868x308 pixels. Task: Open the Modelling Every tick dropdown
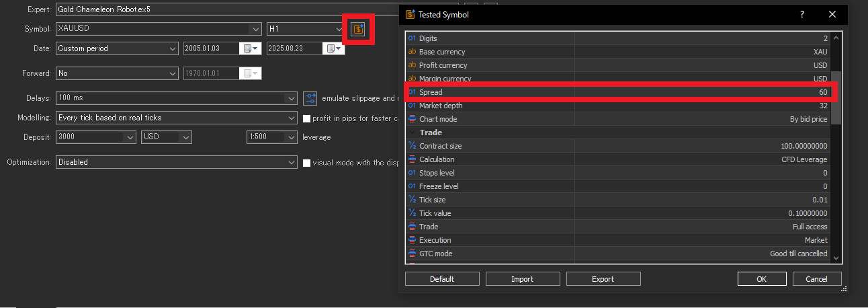point(291,118)
